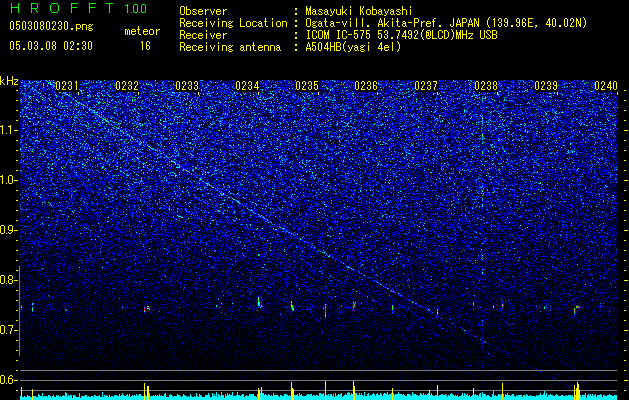Click the 0236 time marker
The width and height of the screenshot is (629, 400).
click(366, 86)
